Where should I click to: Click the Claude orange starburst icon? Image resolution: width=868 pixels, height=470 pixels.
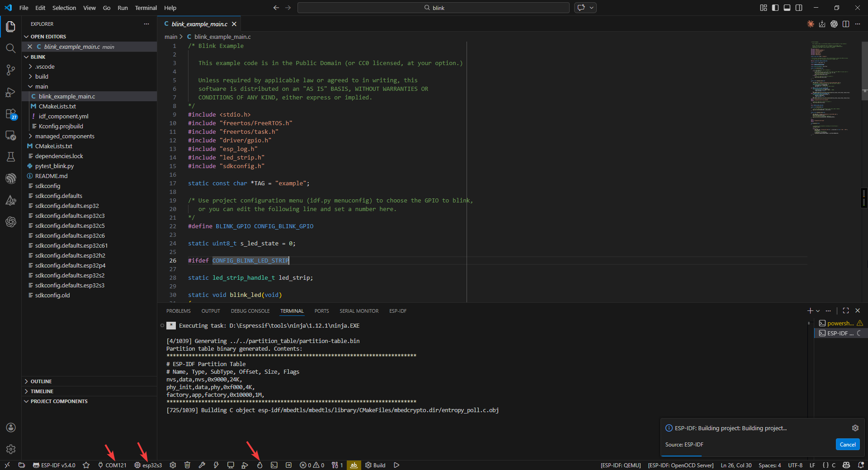click(x=811, y=24)
